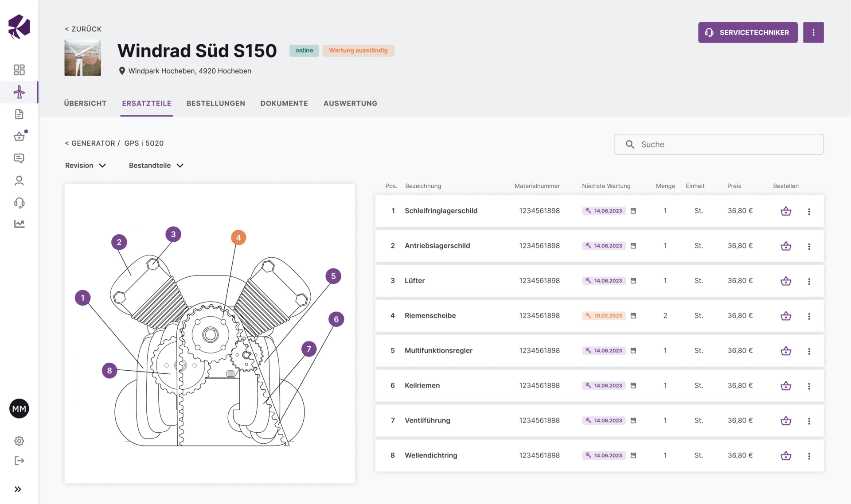
Task: Click the three-dots overflow menu top right
Action: click(x=813, y=32)
